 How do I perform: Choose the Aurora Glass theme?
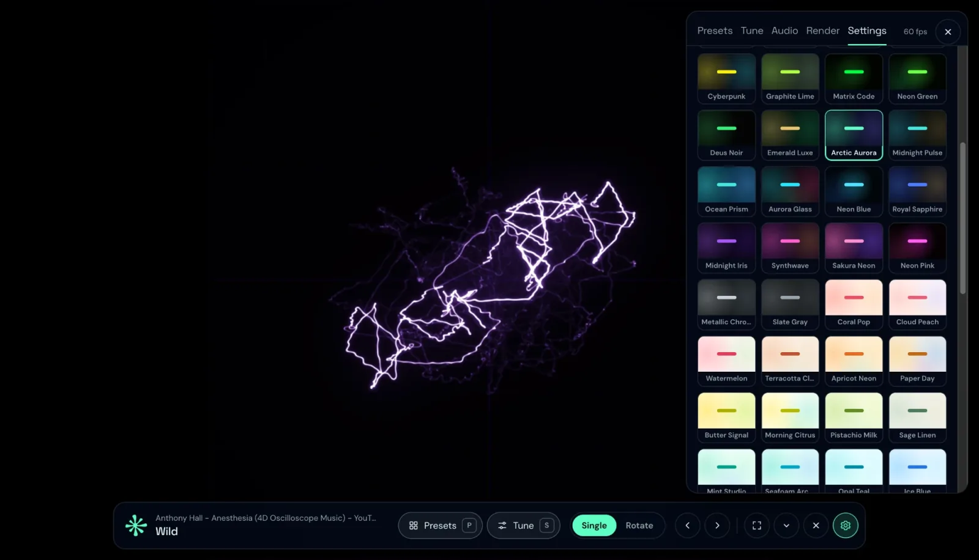790,191
